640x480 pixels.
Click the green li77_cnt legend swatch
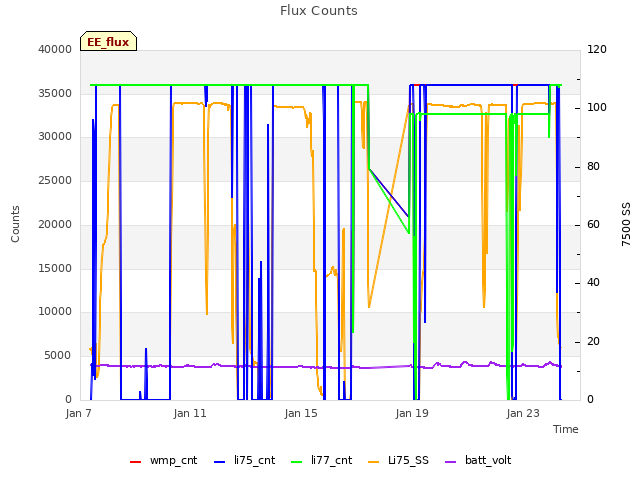(x=296, y=462)
